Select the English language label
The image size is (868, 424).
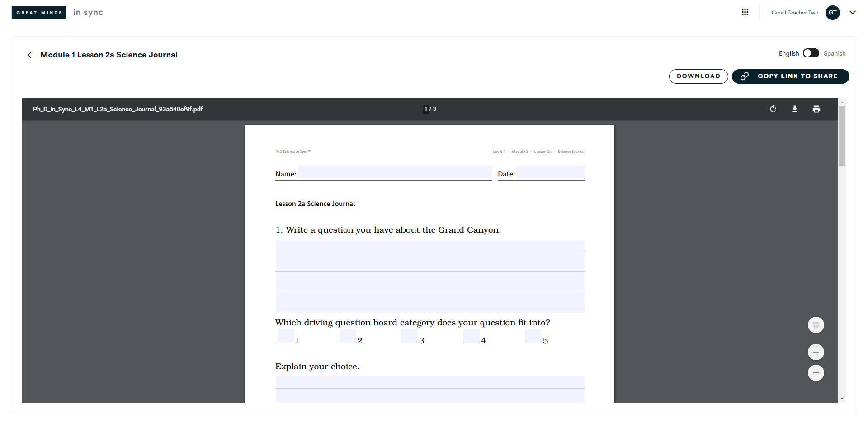click(x=788, y=53)
